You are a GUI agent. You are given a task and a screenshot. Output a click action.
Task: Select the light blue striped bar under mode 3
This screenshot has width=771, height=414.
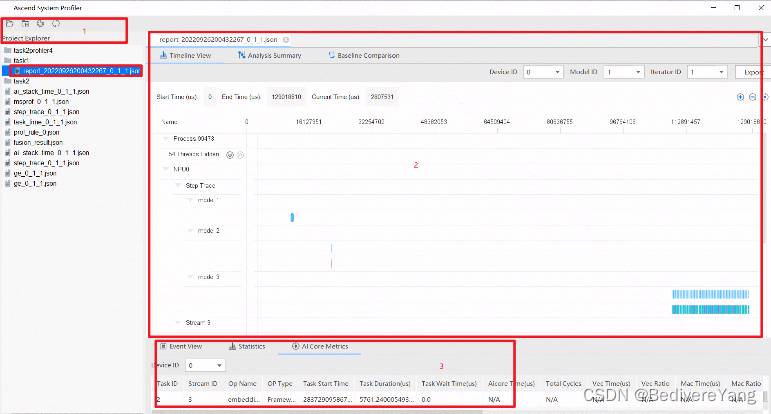[x=711, y=294]
